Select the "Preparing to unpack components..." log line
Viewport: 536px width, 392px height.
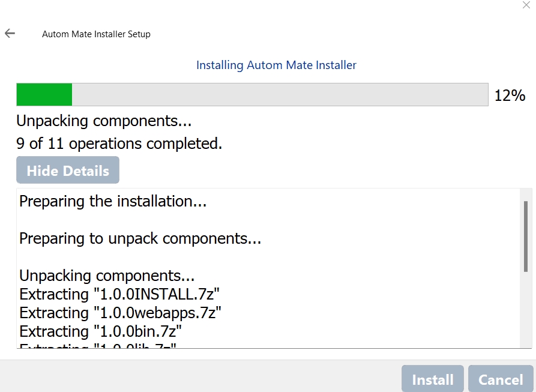coord(140,239)
